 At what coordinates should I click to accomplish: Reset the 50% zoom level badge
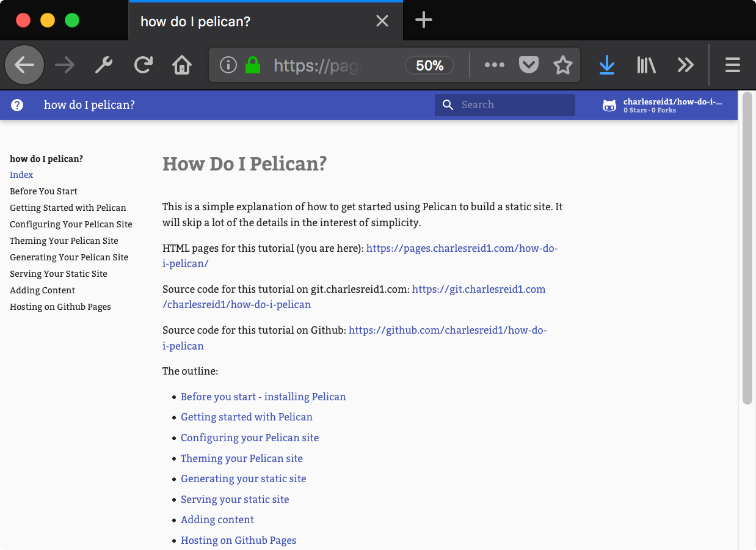pos(429,65)
